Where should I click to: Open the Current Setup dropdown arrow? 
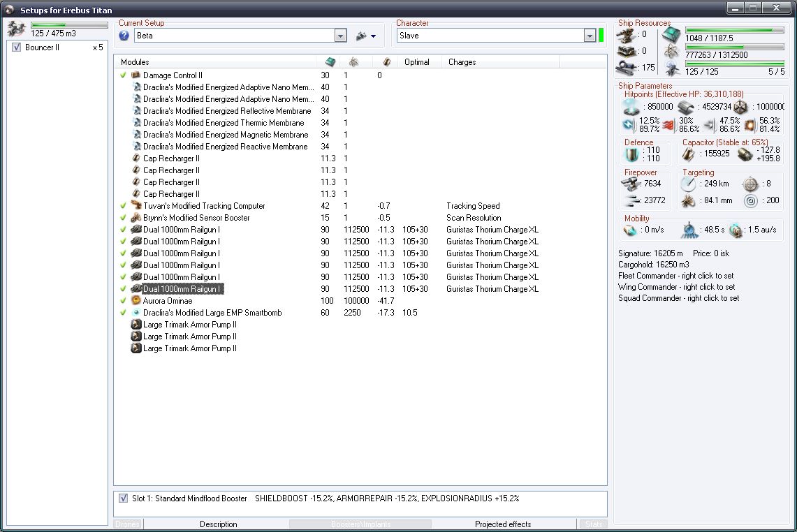pyautogui.click(x=341, y=36)
